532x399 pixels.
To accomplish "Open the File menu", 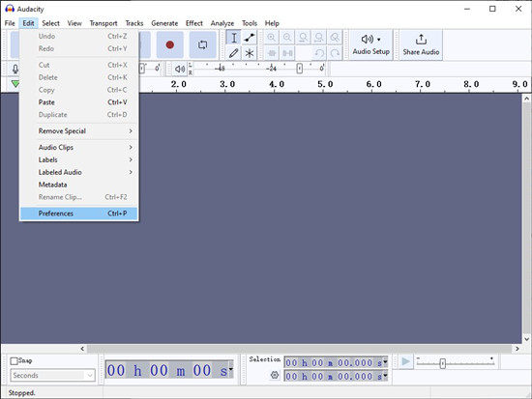I will click(10, 23).
